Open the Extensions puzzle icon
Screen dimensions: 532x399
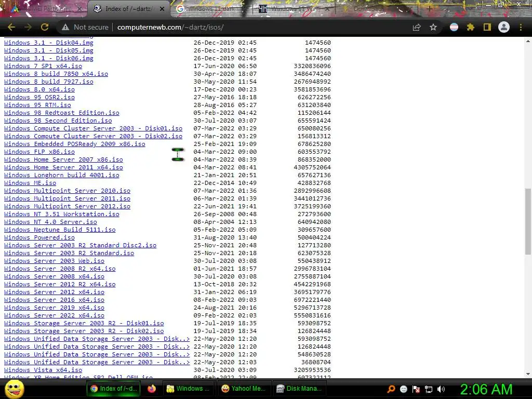[x=471, y=27]
